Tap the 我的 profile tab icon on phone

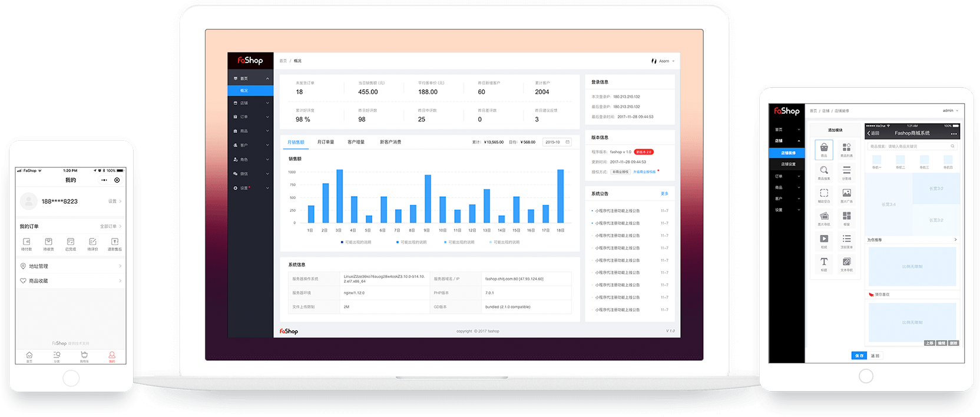(x=112, y=355)
